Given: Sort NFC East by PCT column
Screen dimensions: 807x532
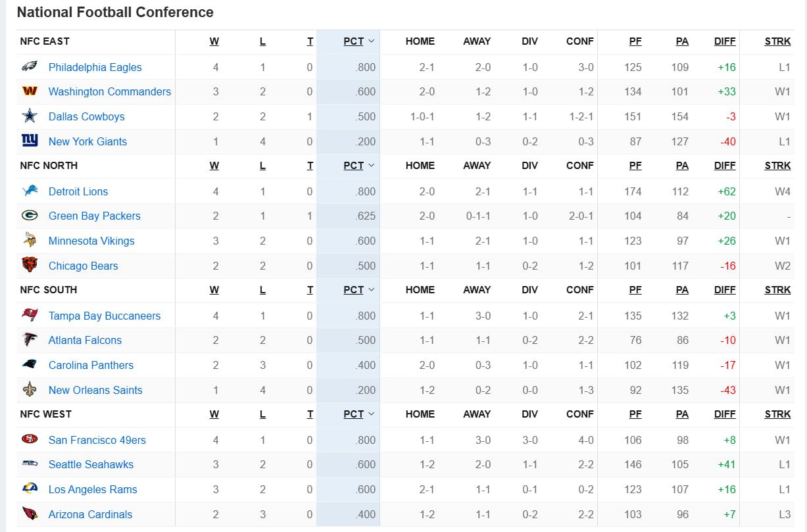Looking at the screenshot, I should (x=354, y=41).
